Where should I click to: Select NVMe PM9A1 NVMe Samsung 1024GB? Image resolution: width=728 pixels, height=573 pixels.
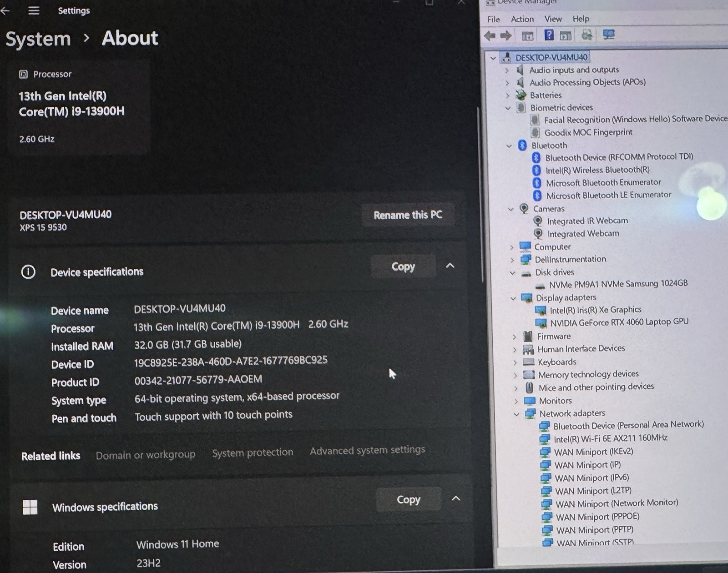618,284
